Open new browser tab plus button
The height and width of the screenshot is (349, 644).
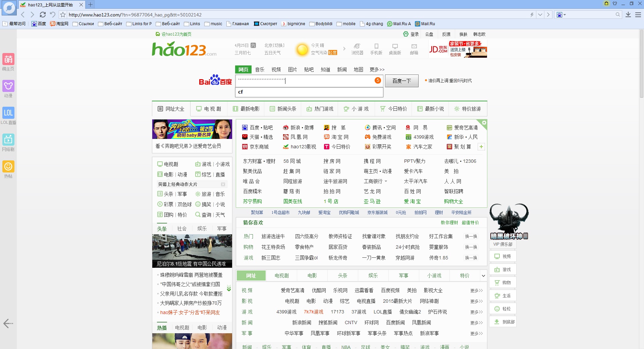click(90, 5)
